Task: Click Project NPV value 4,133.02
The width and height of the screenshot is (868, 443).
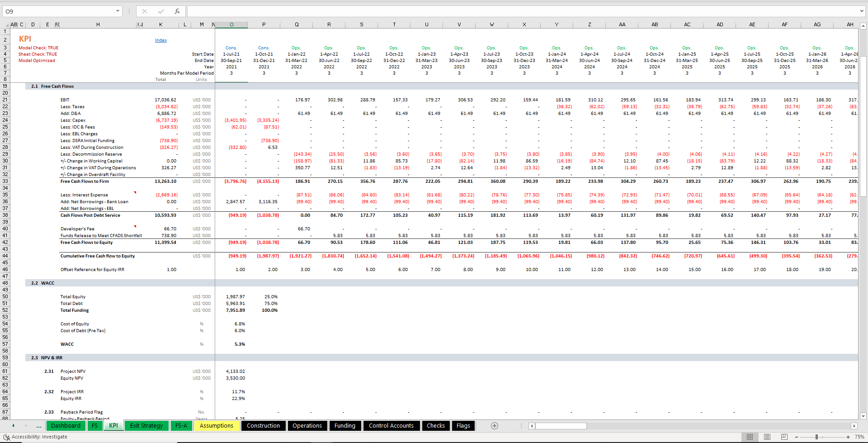Action: click(236, 372)
